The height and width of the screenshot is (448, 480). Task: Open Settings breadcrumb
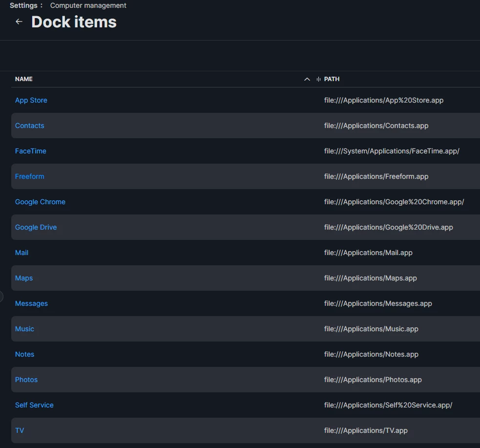pos(23,5)
